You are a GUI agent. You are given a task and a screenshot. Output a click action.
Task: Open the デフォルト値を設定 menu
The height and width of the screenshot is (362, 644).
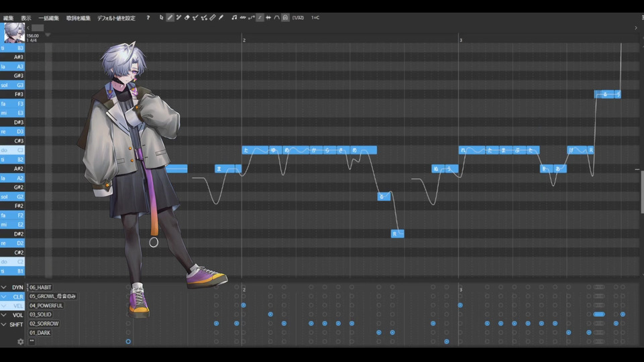[x=116, y=18]
